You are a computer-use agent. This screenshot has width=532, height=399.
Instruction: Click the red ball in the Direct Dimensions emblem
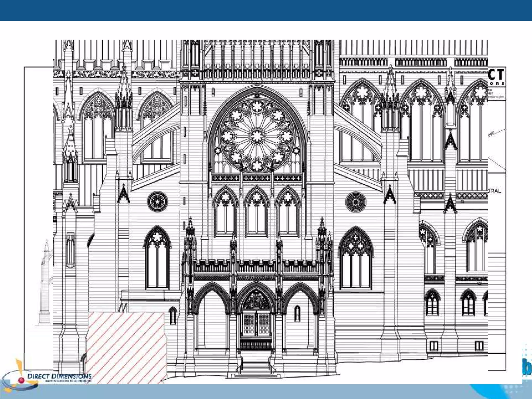(x=22, y=381)
